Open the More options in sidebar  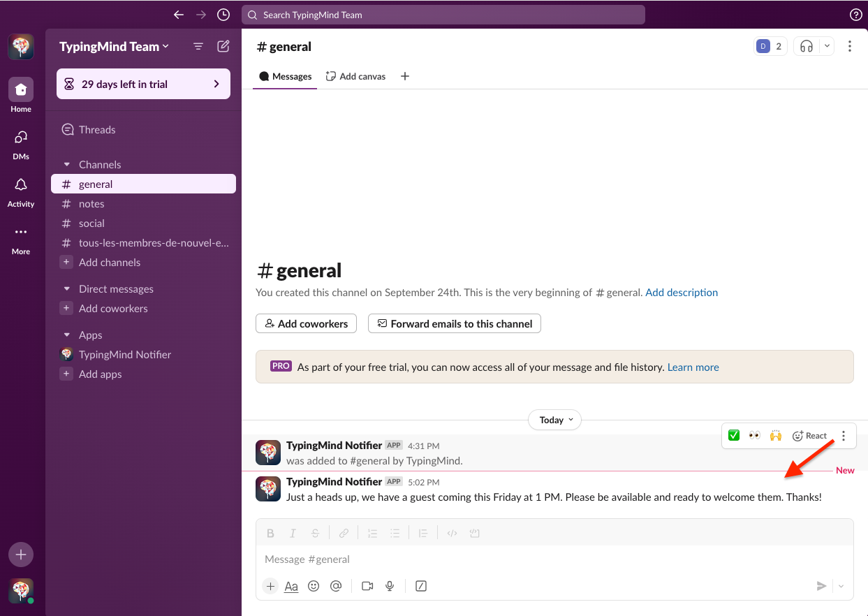21,237
